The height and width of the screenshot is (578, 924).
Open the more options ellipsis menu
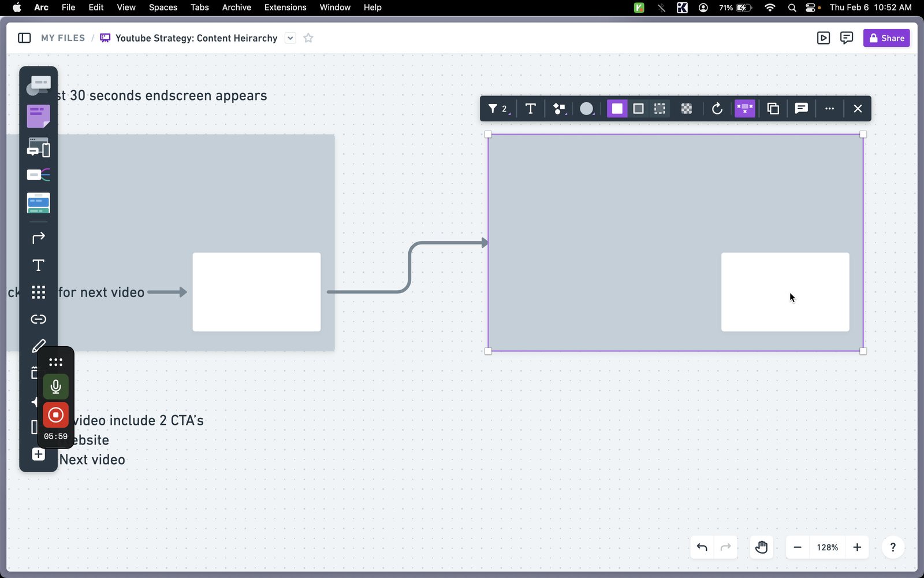pyautogui.click(x=829, y=109)
